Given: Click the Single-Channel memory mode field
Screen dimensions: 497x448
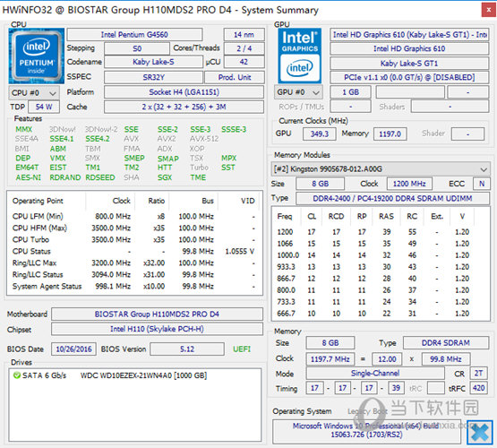Looking at the screenshot, I should tap(375, 373).
